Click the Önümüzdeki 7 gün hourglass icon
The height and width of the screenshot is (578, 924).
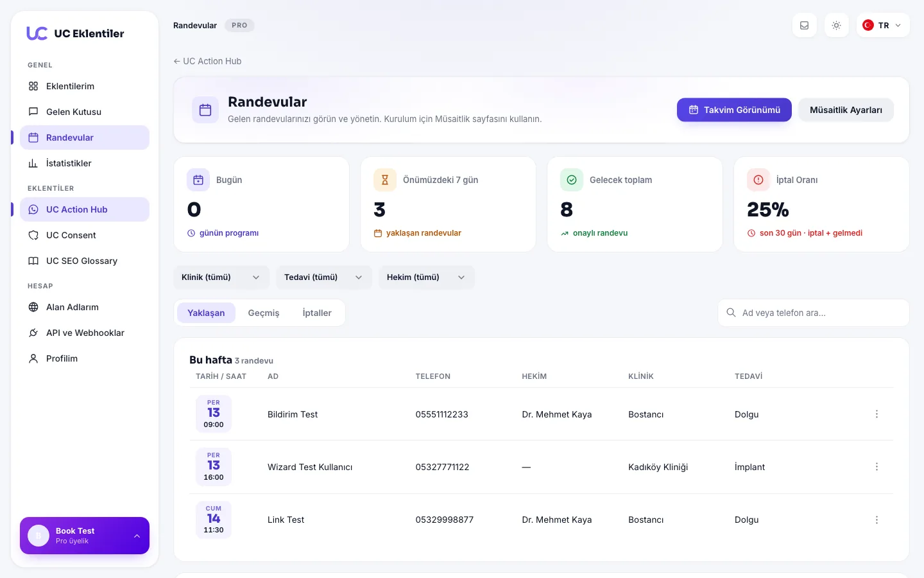tap(385, 180)
